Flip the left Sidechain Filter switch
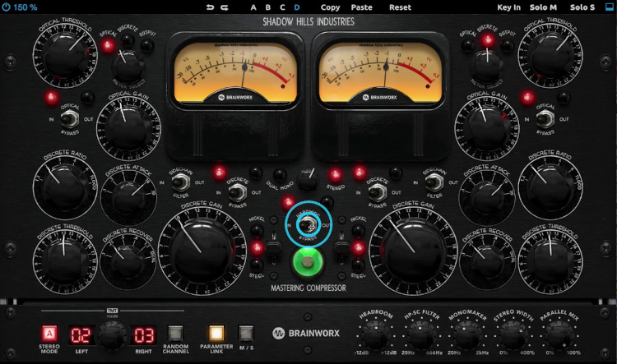This screenshot has height=364, width=617. click(181, 182)
